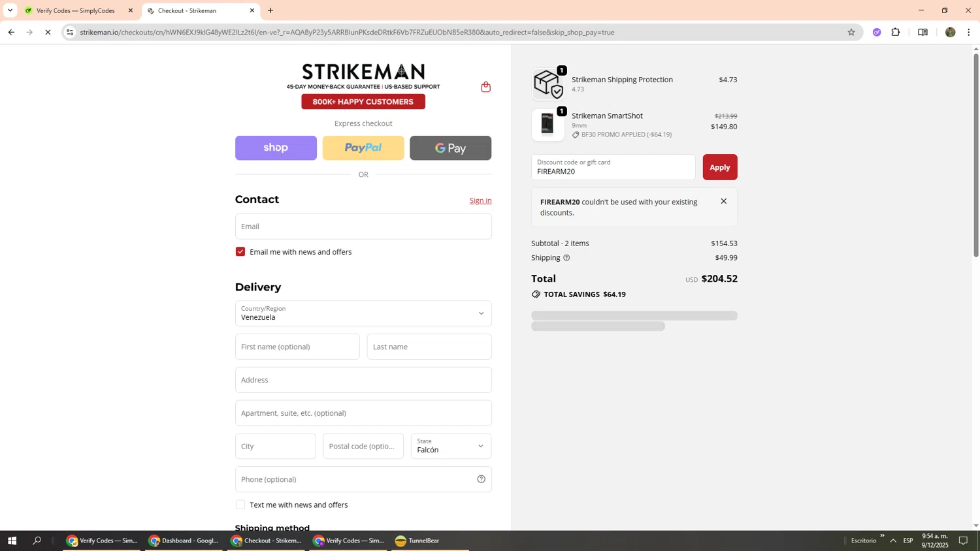Bookmark this page with the star icon
This screenshot has height=551, width=980.
(x=851, y=32)
